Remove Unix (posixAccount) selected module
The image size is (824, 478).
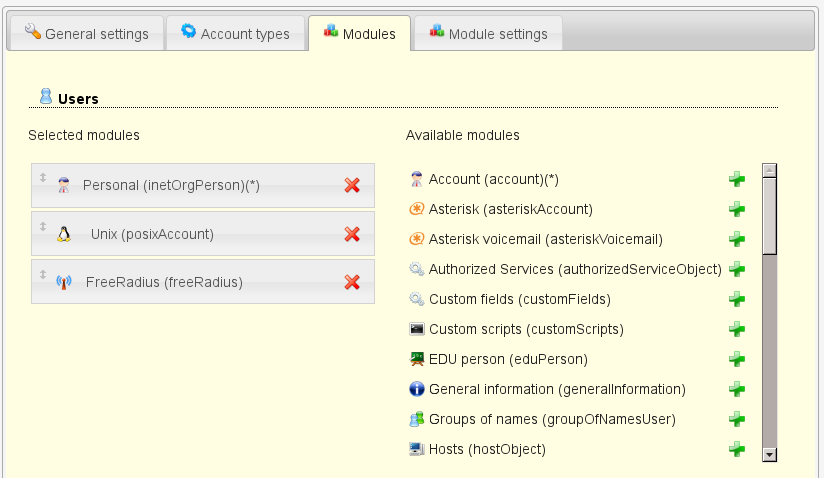point(352,234)
